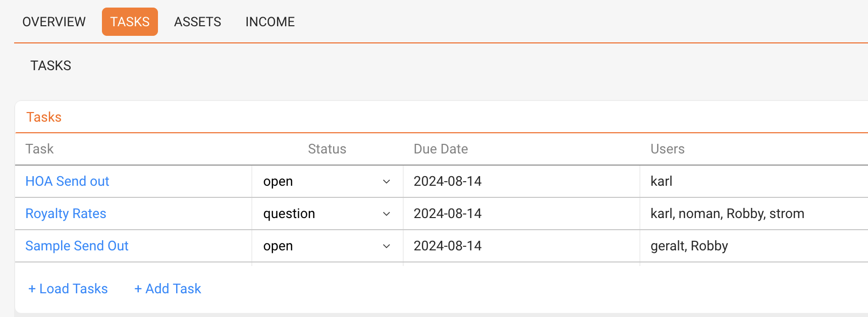Expand status dropdown for Royalty Rates
Screen dimensions: 868x317
click(327, 214)
